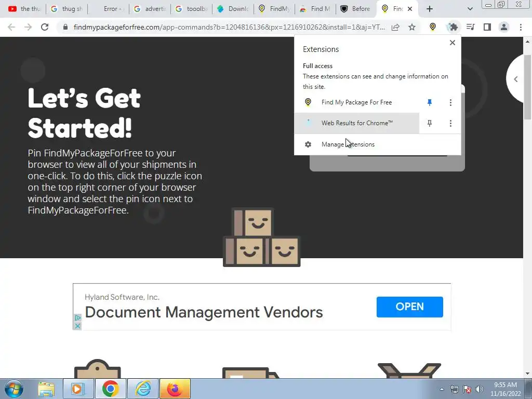
Task: Switch to the 'Downlo' tab
Action: [x=233, y=9]
